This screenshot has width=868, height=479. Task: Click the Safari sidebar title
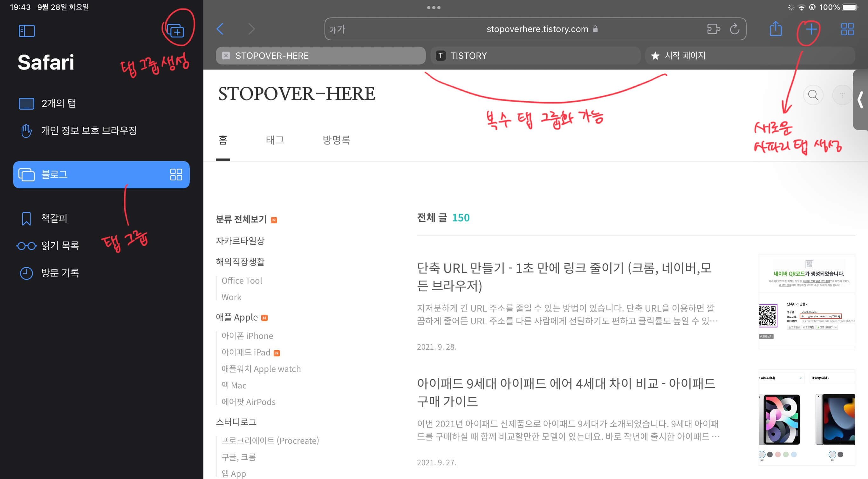pyautogui.click(x=46, y=62)
